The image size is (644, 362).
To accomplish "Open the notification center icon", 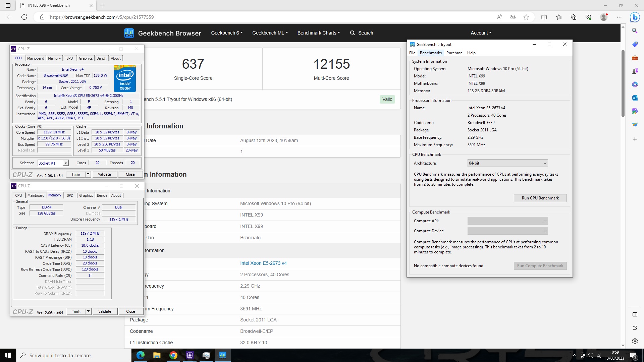I will click(x=633, y=356).
